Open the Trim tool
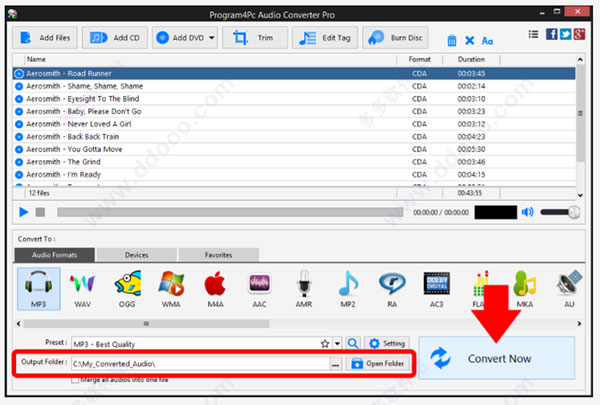The image size is (600, 405). [x=255, y=38]
